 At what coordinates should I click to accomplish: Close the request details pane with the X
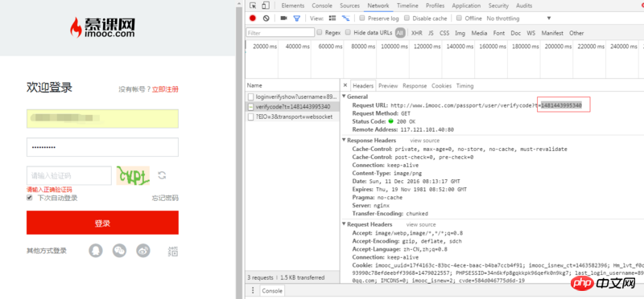(345, 85)
